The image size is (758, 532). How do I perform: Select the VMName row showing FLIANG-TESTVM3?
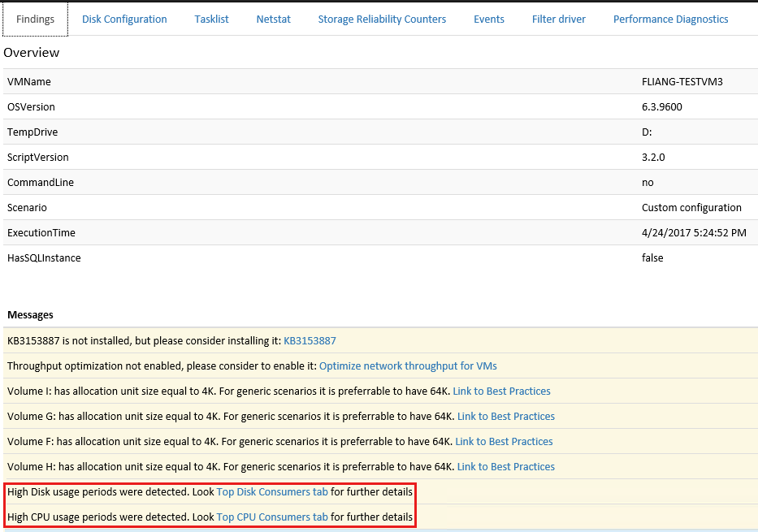379,81
